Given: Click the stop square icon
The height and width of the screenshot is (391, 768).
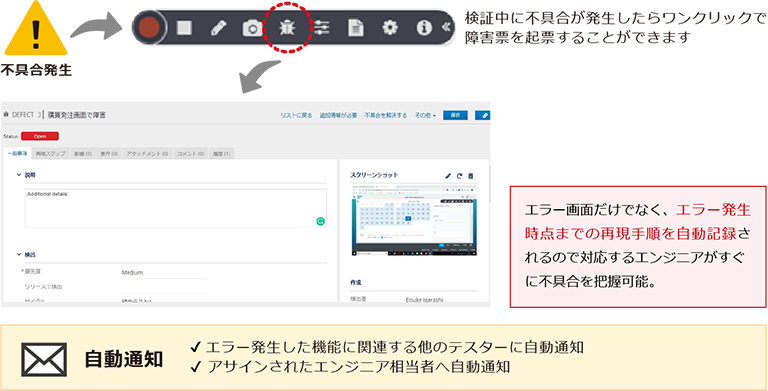Looking at the screenshot, I should click(184, 28).
